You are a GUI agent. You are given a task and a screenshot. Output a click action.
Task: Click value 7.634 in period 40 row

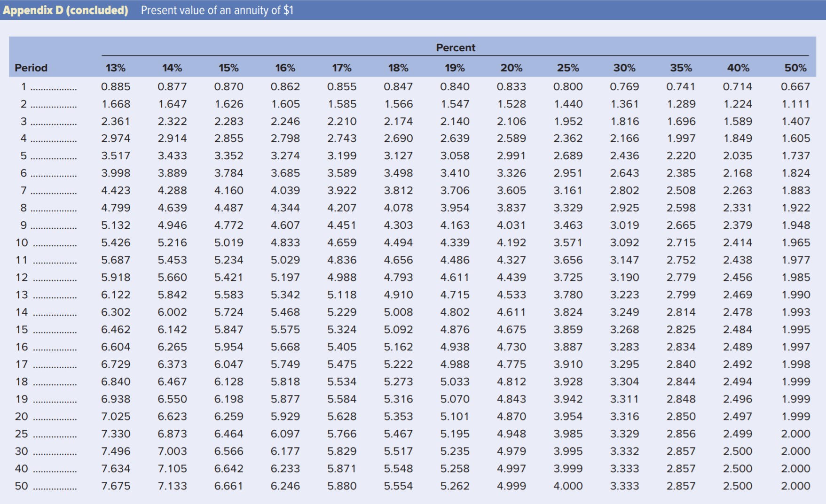pos(116,469)
